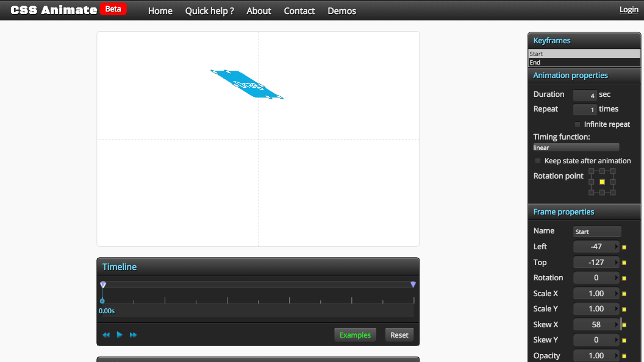Toggle the yellow marker beside Scale X
This screenshot has height=362, width=644.
coord(624,294)
